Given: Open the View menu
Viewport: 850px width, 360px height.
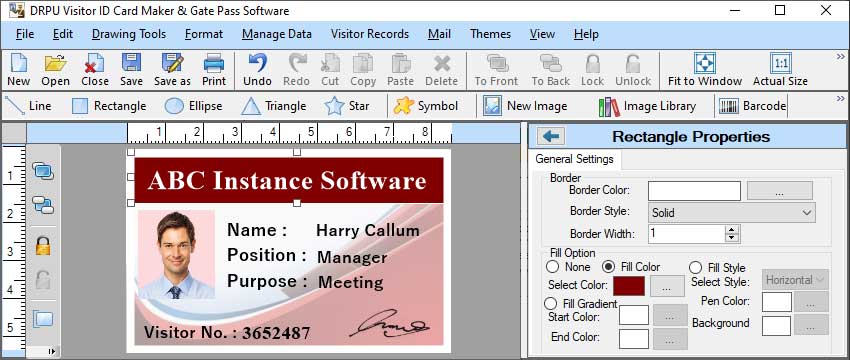Looking at the screenshot, I should pos(542,34).
